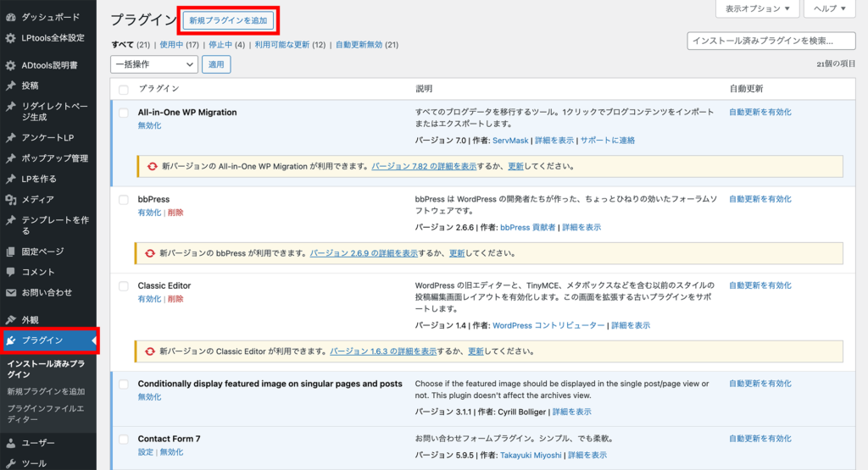Image resolution: width=868 pixels, height=470 pixels.
Task: Activate Classic Editor via 有効化 link
Action: pos(149,299)
